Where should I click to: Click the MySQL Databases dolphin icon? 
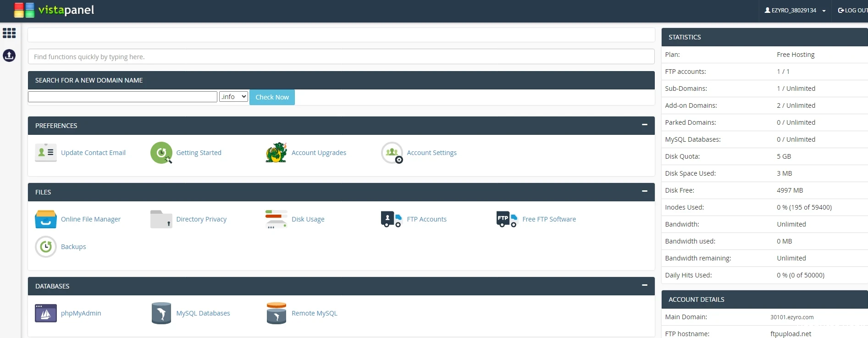(x=161, y=313)
